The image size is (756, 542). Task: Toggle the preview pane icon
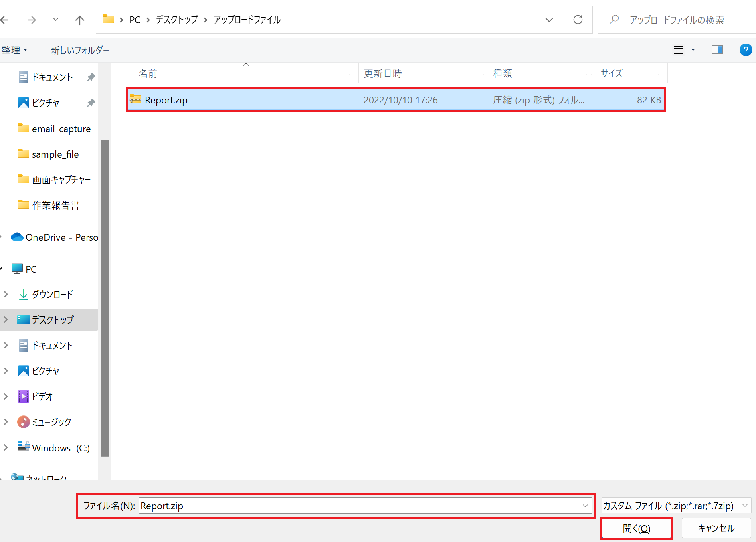click(x=717, y=50)
